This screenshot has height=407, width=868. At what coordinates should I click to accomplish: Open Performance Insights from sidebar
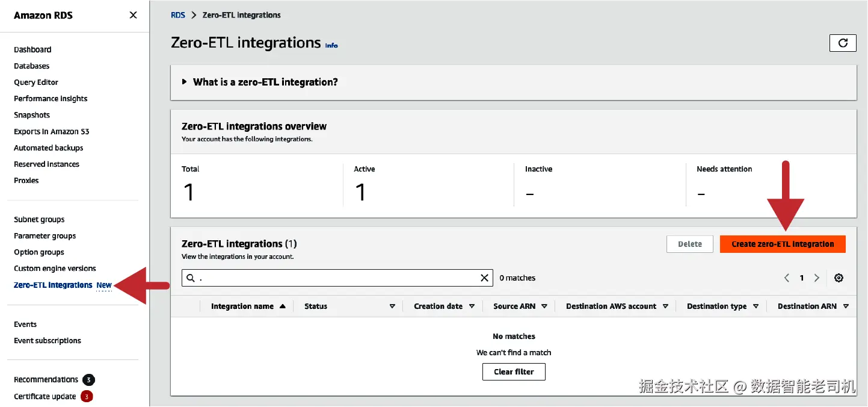(51, 99)
